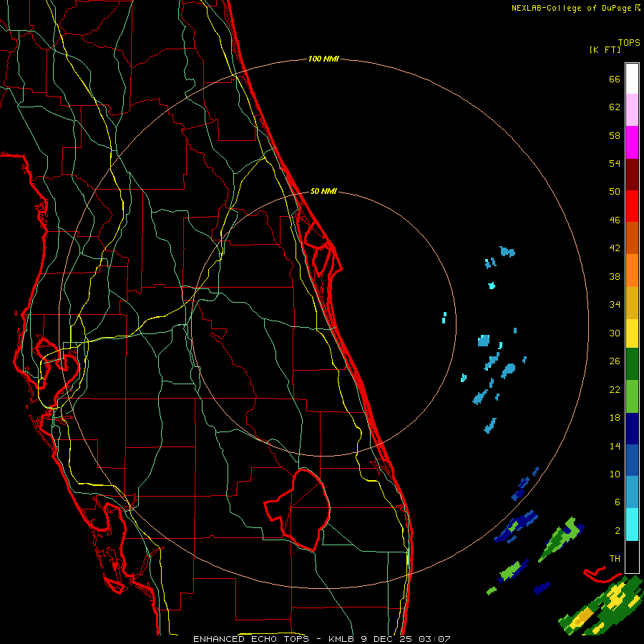Click the blue echo between the range rings

pos(484,341)
